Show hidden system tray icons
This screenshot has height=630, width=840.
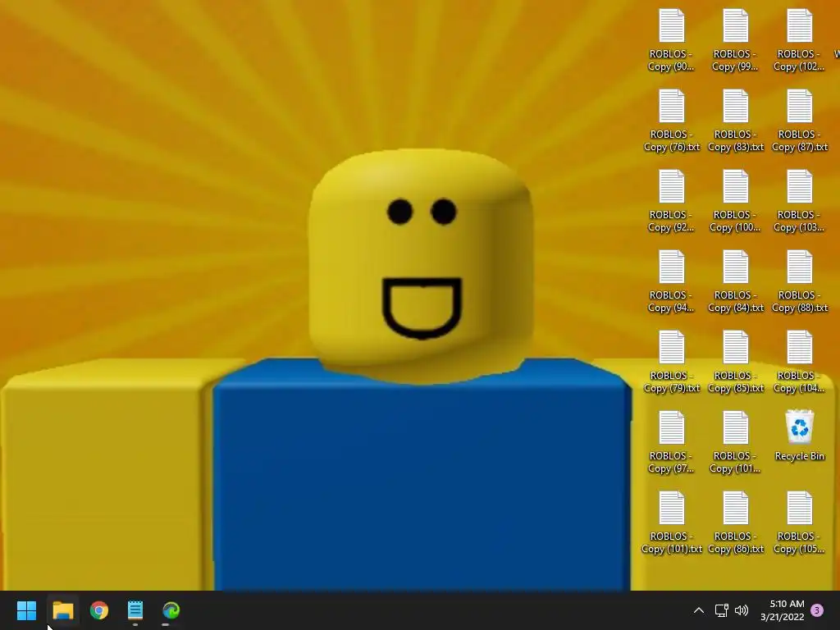699,610
